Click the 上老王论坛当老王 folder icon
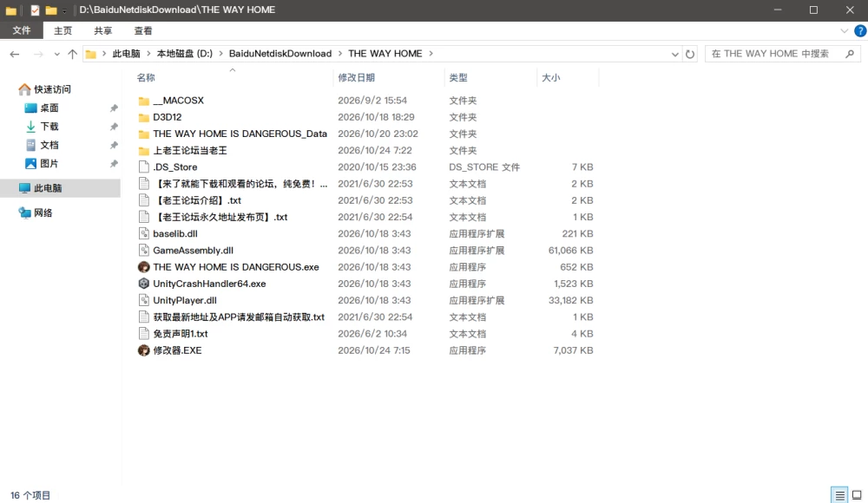This screenshot has width=868, height=503. (144, 151)
